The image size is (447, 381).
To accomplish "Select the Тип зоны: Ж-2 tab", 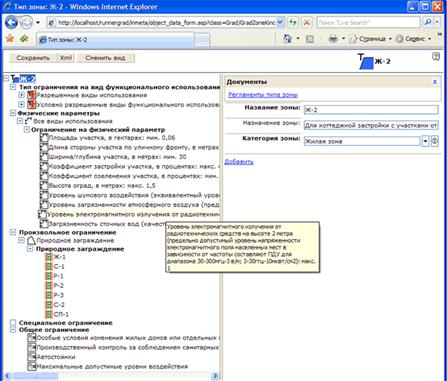I will point(115,40).
